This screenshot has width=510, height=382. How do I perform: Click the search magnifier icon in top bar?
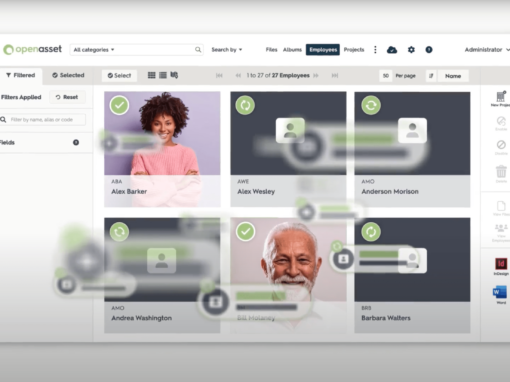point(198,50)
